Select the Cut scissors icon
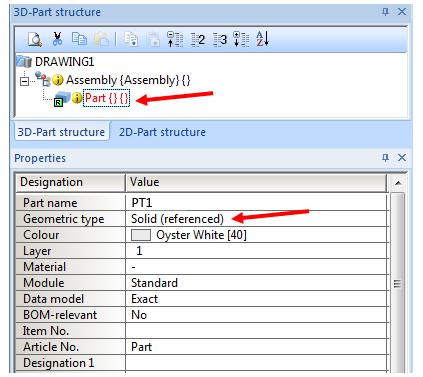423x377 pixels. tap(57, 39)
